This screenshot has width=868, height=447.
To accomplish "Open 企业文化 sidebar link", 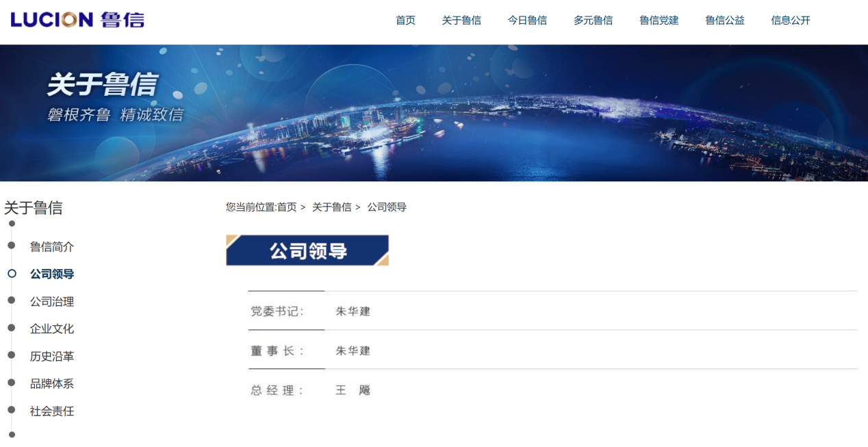I will (x=52, y=329).
